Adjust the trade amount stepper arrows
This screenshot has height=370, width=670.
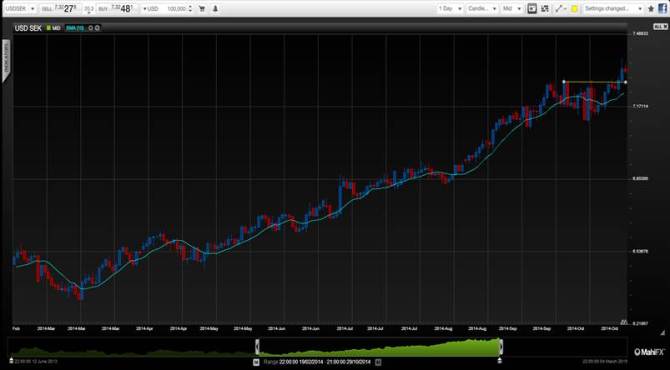point(190,9)
